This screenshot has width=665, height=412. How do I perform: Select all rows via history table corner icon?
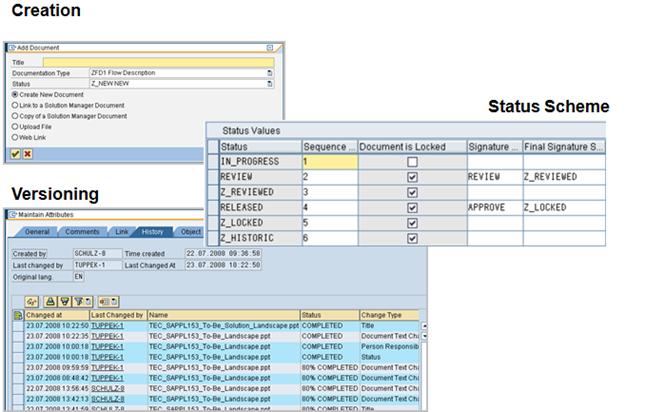[x=18, y=315]
